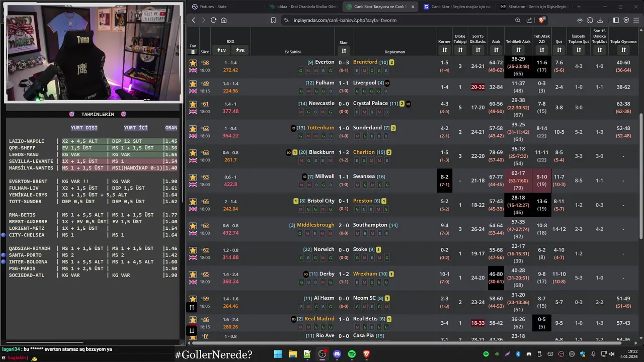Sort by Topla Oynama column

[x=623, y=50]
